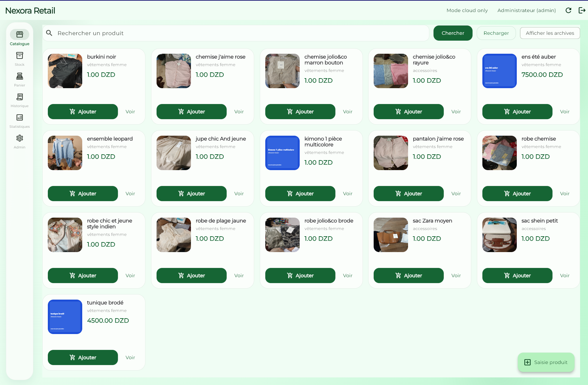Click the ensemble leopard product photo

click(65, 153)
